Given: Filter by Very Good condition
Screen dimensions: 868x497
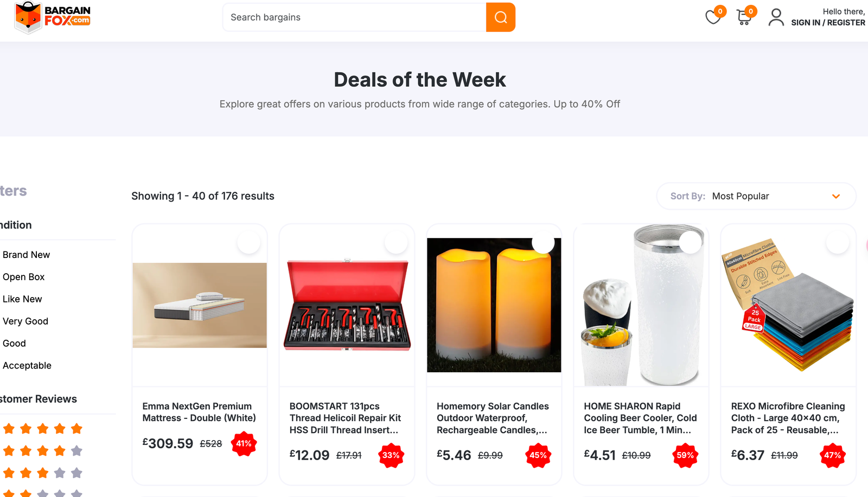Looking at the screenshot, I should 25,321.
